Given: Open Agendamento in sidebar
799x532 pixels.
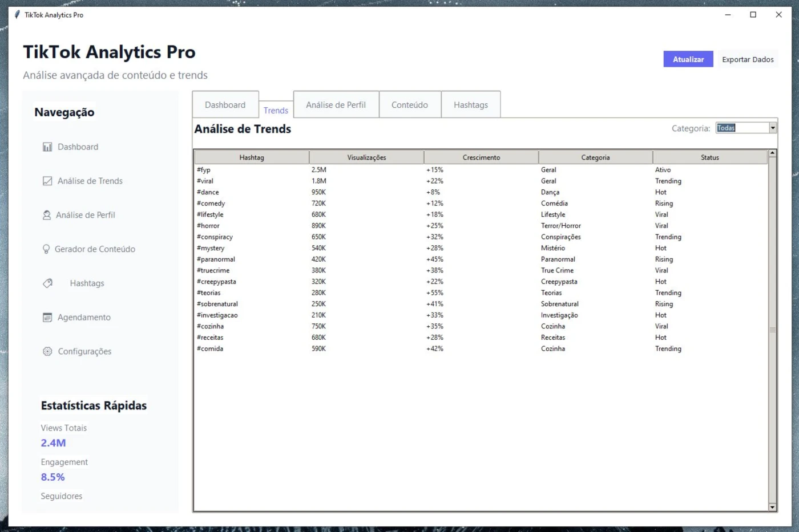Looking at the screenshot, I should click(x=84, y=318).
